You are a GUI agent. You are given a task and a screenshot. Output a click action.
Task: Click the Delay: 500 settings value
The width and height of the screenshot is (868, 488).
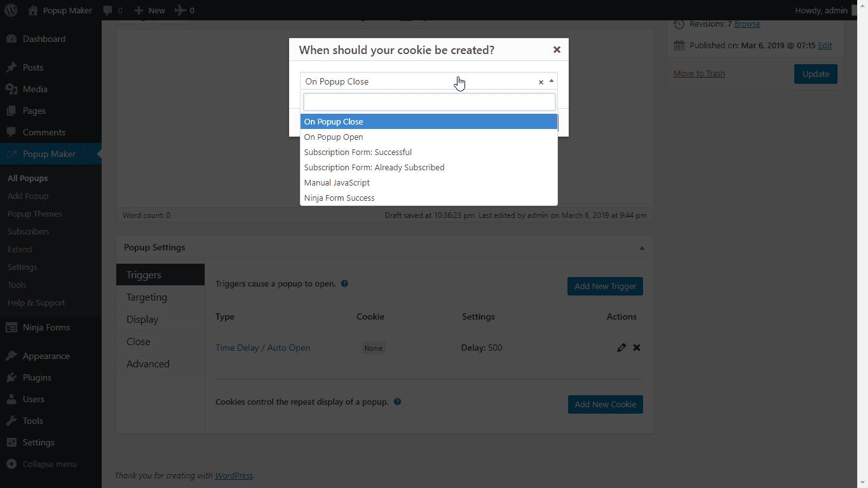point(482,348)
